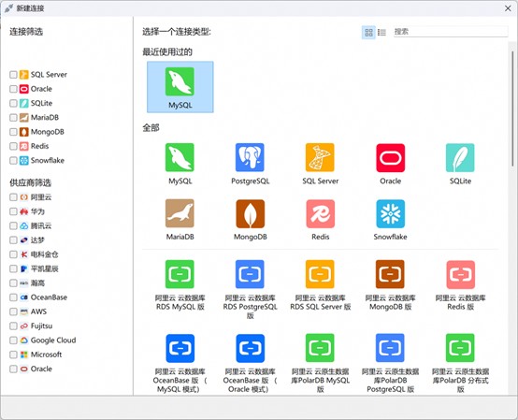Check the 华为 vendor filter
518x420 pixels.
pyautogui.click(x=13, y=211)
